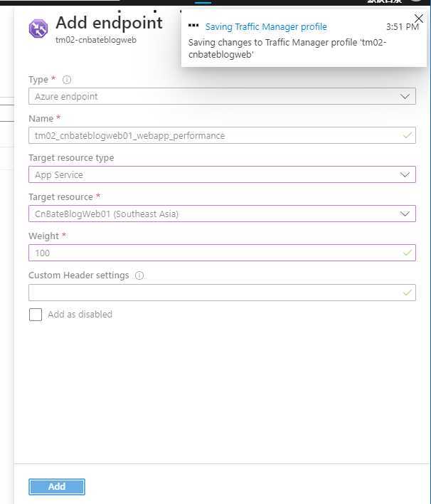Click the Custom Header field validation checkmark
Screen dimensions: 431x504
click(407, 292)
